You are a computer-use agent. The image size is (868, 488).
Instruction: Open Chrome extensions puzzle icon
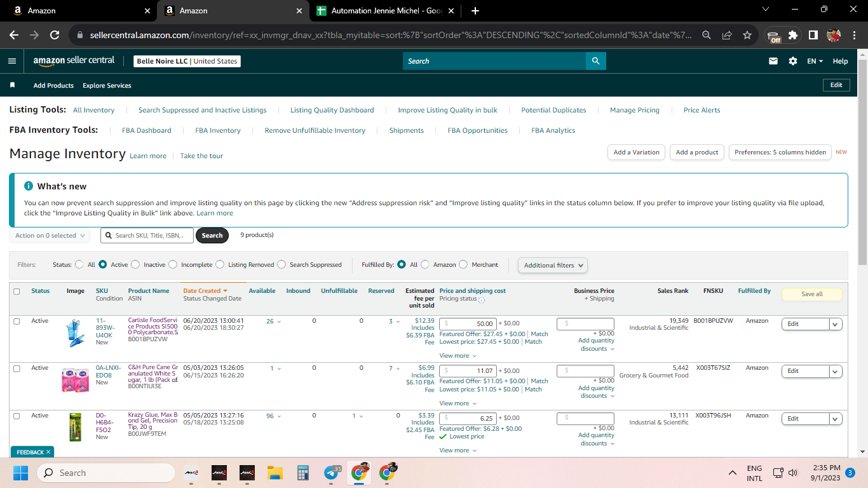click(x=793, y=35)
